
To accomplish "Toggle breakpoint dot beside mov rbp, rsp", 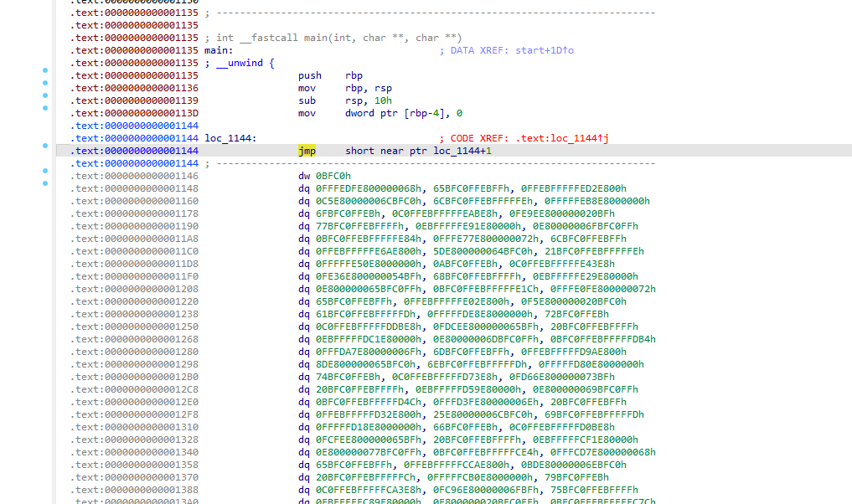I will (x=45, y=83).
